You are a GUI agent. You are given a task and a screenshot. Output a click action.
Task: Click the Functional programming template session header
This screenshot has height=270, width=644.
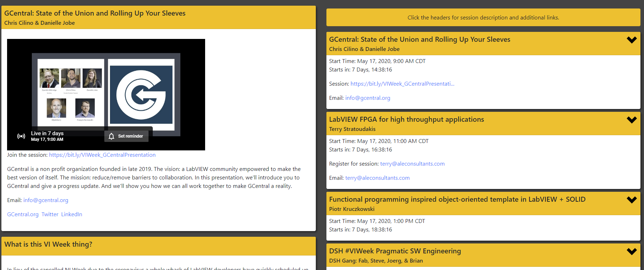pos(457,200)
